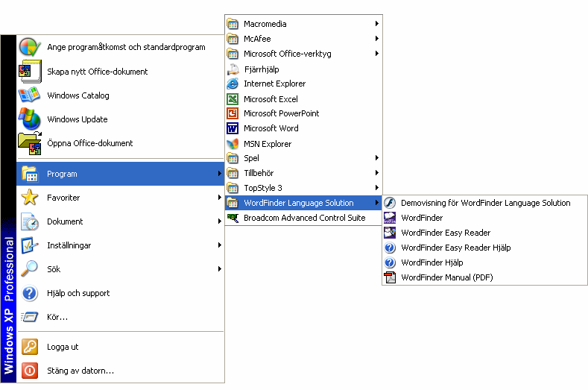
Task: Expand the Inställningar submenu arrow
Action: pos(220,245)
